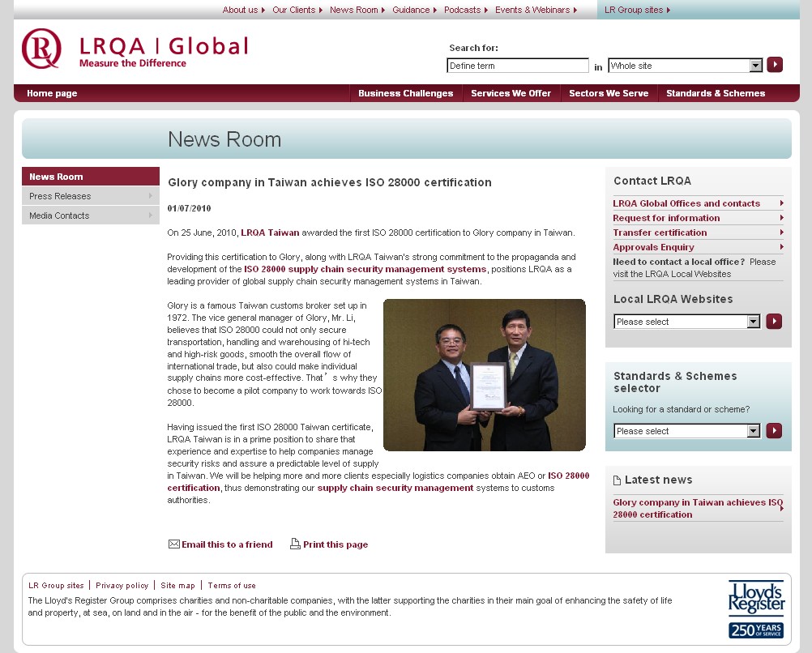This screenshot has width=812, height=653.
Task: Click the LRQA Global wordmark
Action: click(x=164, y=46)
